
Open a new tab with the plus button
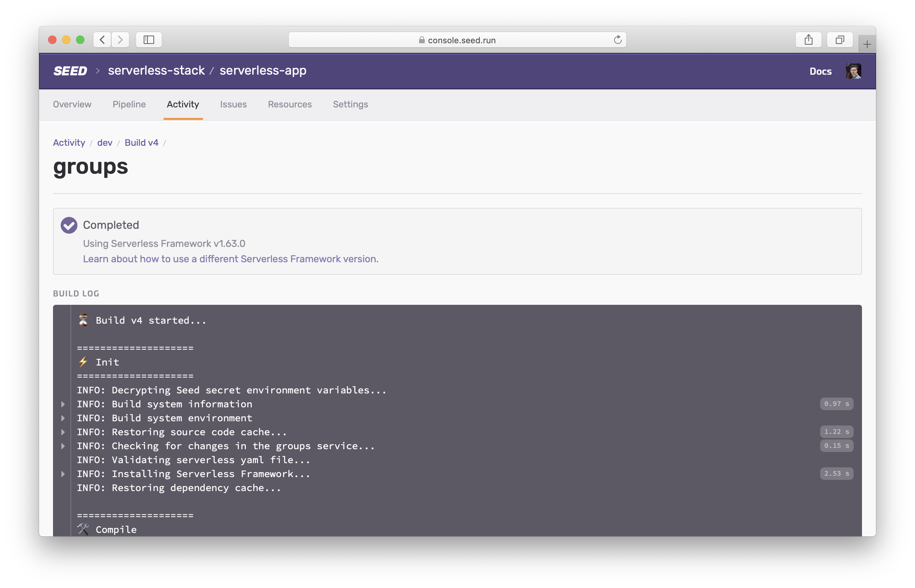(867, 44)
